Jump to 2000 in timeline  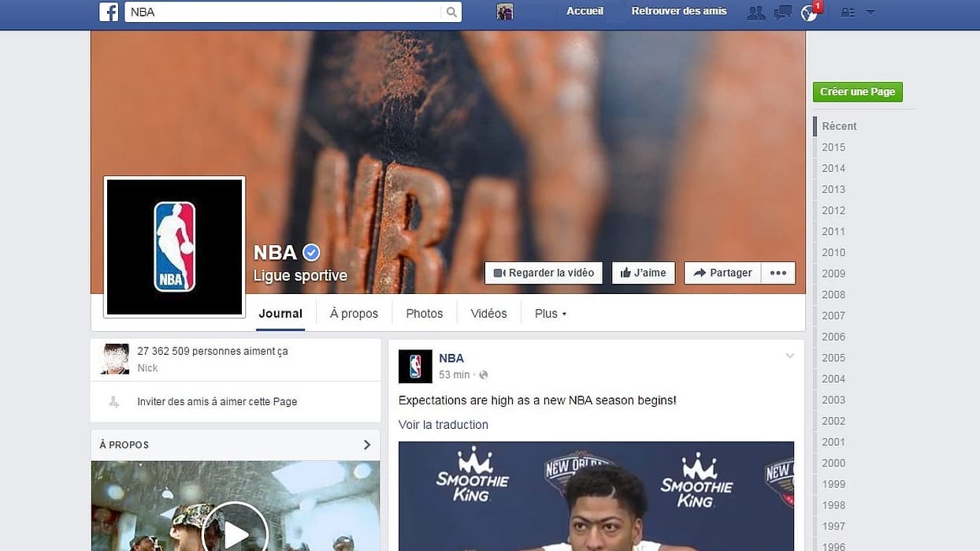pos(833,463)
